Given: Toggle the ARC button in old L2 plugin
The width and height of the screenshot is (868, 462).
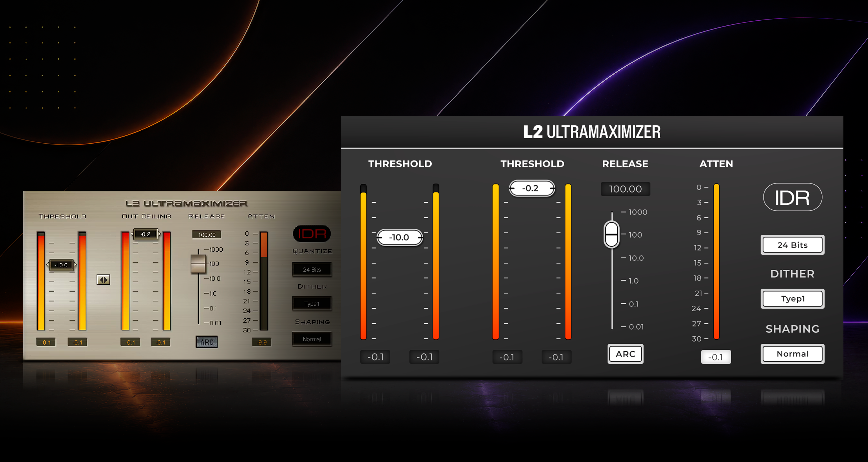Looking at the screenshot, I should (x=207, y=342).
